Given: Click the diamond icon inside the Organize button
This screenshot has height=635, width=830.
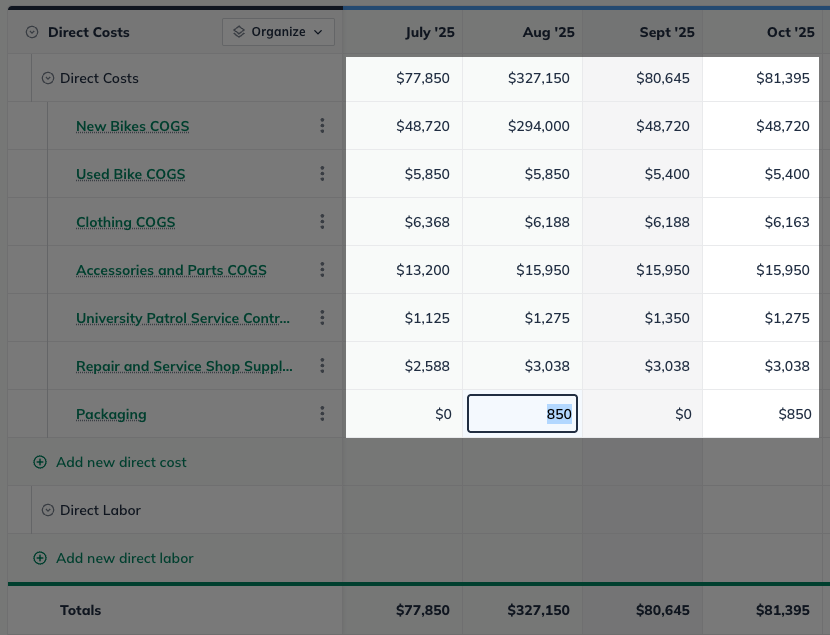Looking at the screenshot, I should [240, 31].
